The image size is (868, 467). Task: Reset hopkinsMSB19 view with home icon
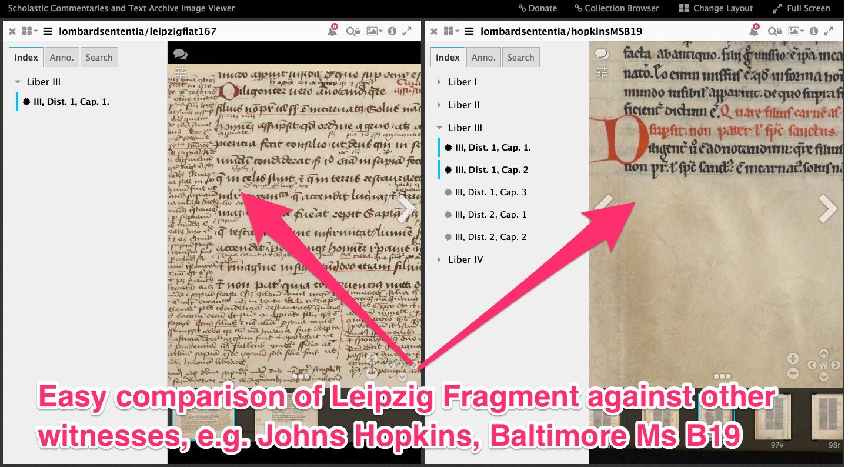pyautogui.click(x=824, y=365)
